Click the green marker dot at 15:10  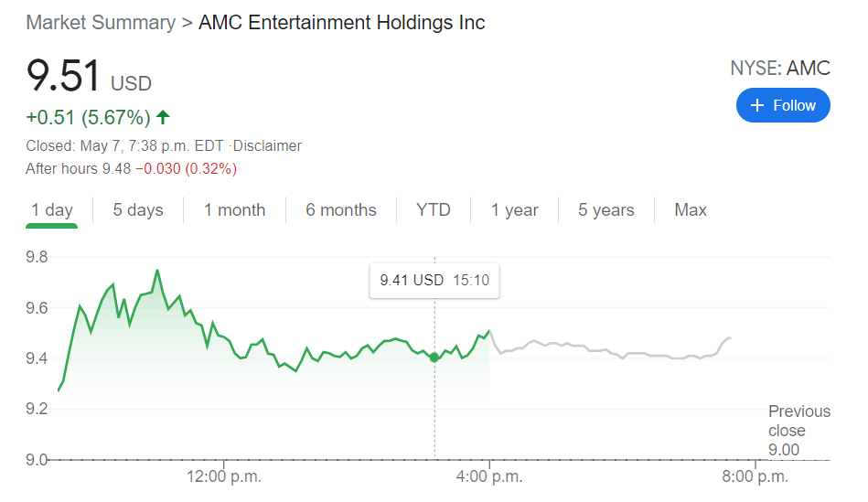pyautogui.click(x=434, y=358)
